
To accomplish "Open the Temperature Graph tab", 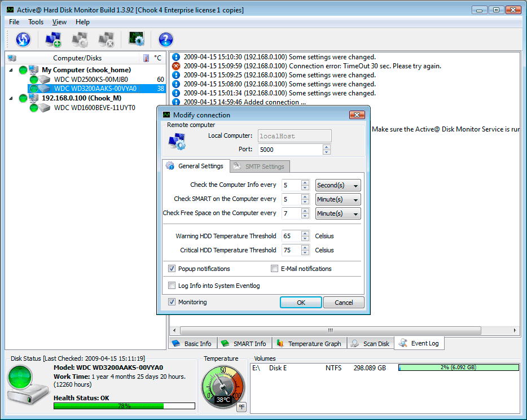I will click(x=309, y=344).
